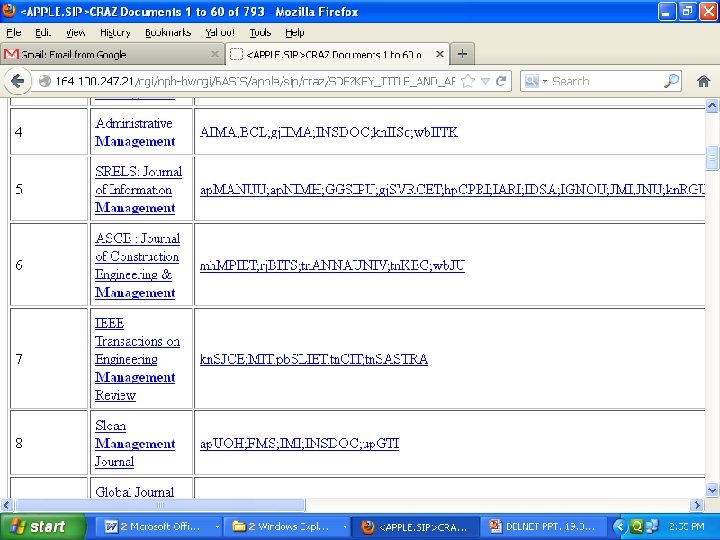Viewport: 720px width, 540px height.
Task: Open the Sloan Management Journal link
Action: pos(135,444)
